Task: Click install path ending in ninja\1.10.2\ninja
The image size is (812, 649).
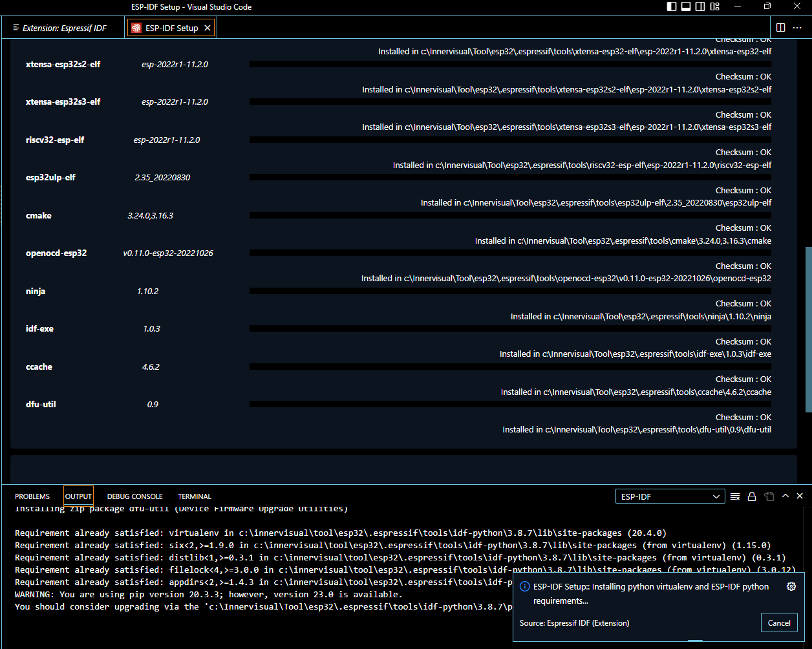Action: (641, 316)
